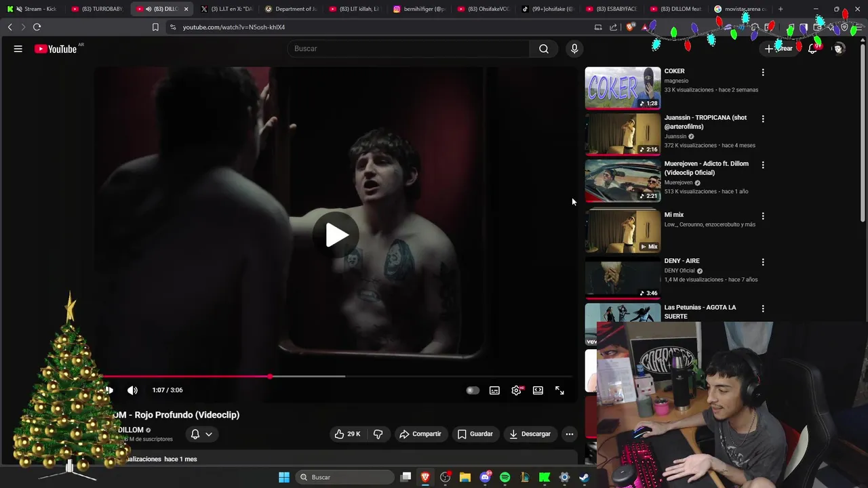The height and width of the screenshot is (488, 868).
Task: Open the Mi mix playlist thumbnail
Action: [x=623, y=231]
